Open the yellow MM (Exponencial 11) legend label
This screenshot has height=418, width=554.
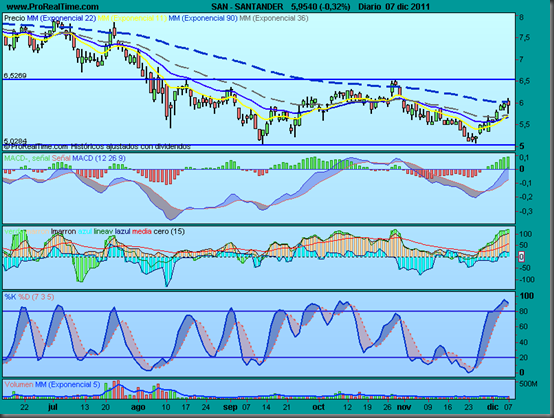132,18
